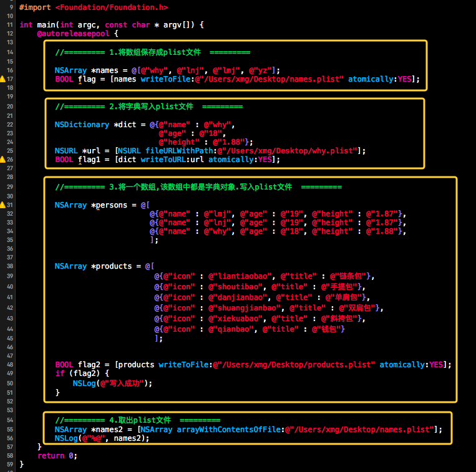Click the '*products' variable on line 38
Viewport: 476px width, 472px height.
pos(112,266)
